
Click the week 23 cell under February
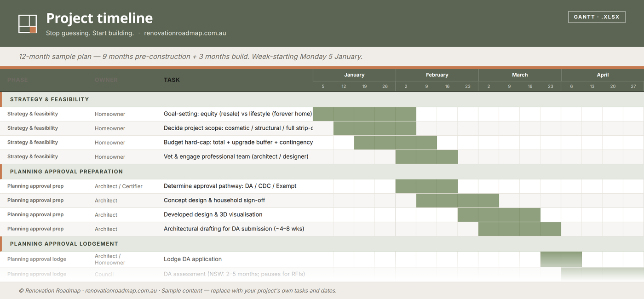468,86
